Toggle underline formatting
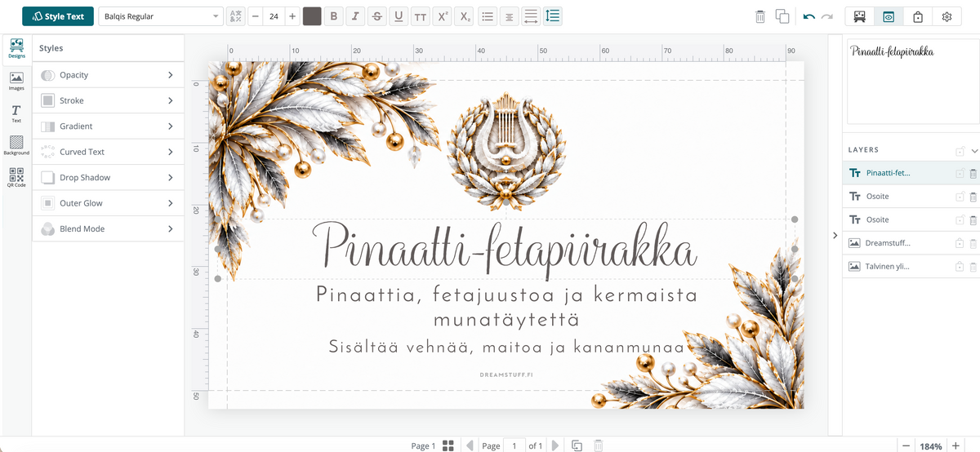 (398, 16)
